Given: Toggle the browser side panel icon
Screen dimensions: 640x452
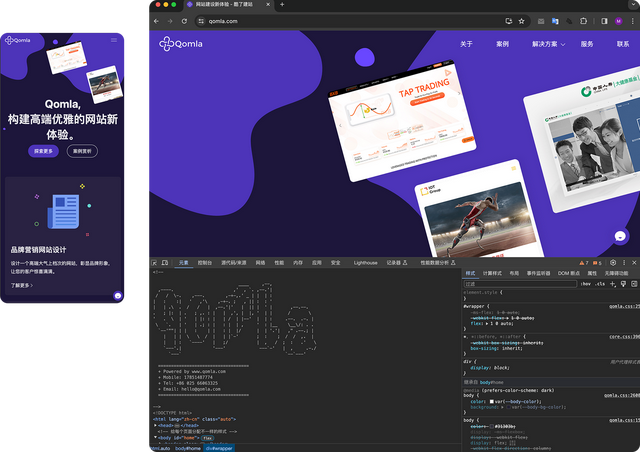Looking at the screenshot, I should click(x=604, y=21).
